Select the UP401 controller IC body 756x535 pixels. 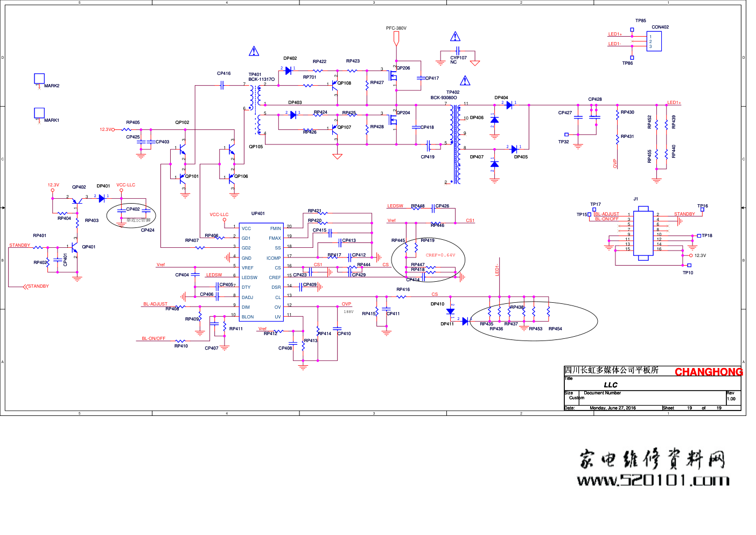click(261, 273)
